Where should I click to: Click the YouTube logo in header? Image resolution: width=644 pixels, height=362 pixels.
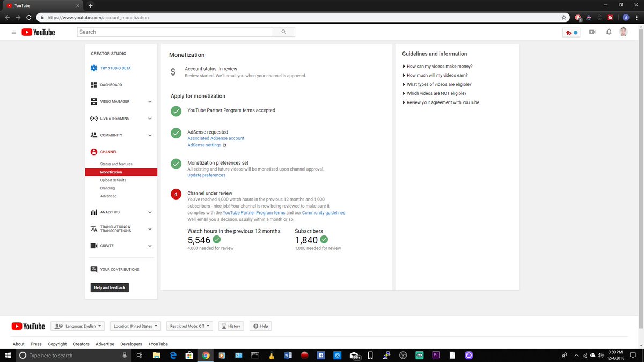(38, 32)
